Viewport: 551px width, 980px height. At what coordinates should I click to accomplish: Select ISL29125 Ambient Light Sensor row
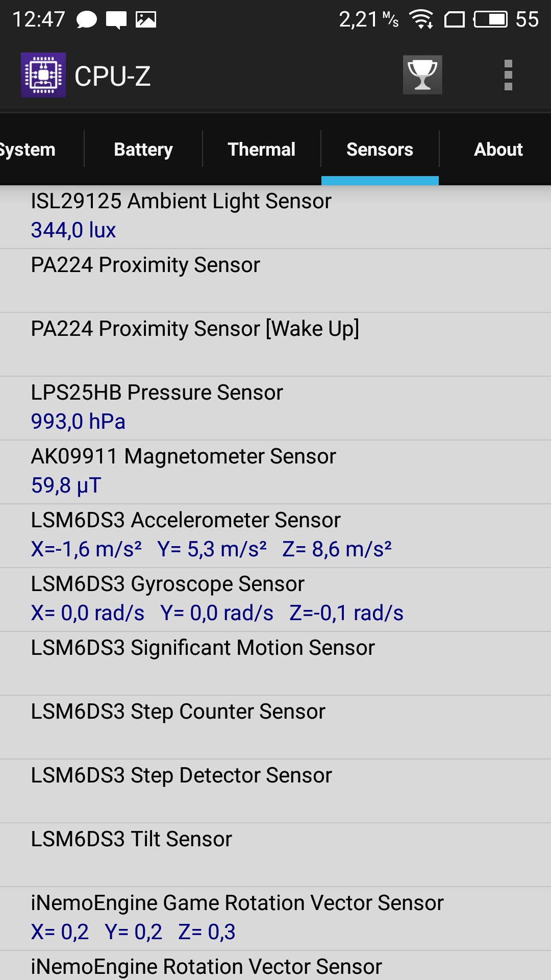pos(275,217)
